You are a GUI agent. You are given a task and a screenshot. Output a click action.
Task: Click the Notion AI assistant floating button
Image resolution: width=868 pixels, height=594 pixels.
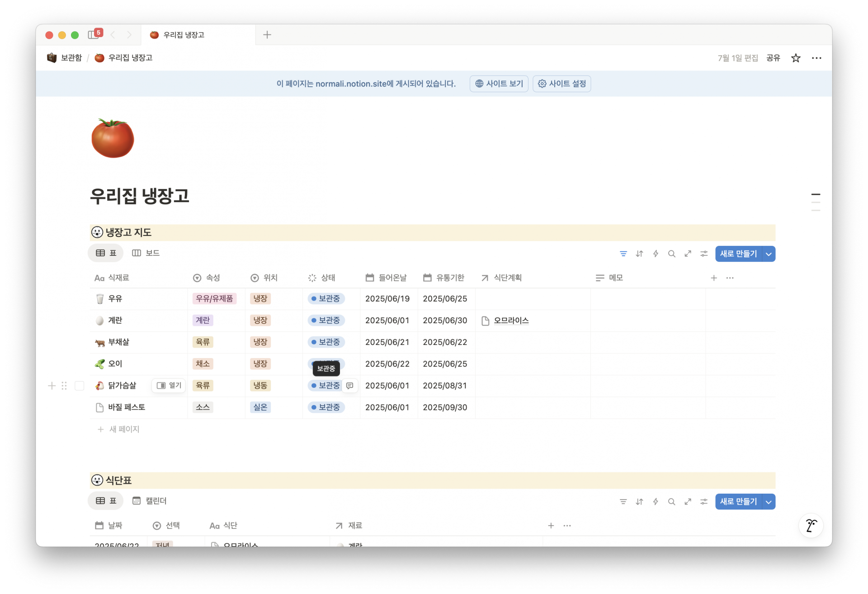pyautogui.click(x=811, y=525)
